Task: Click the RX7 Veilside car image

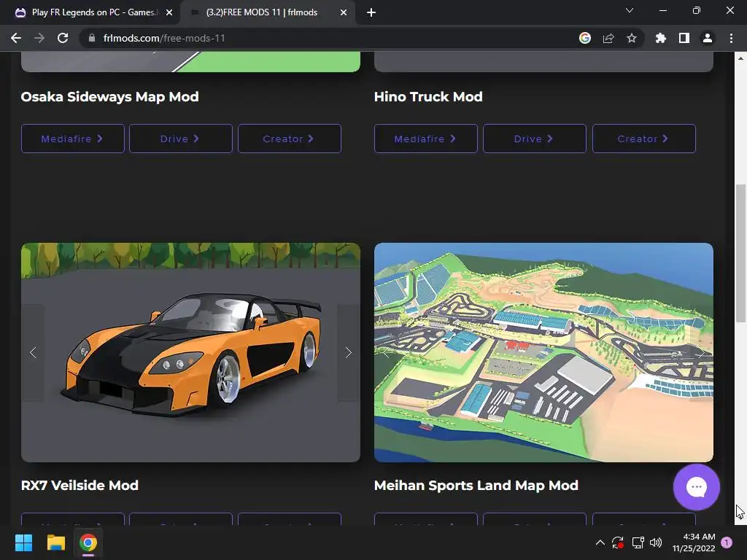Action: pyautogui.click(x=190, y=352)
